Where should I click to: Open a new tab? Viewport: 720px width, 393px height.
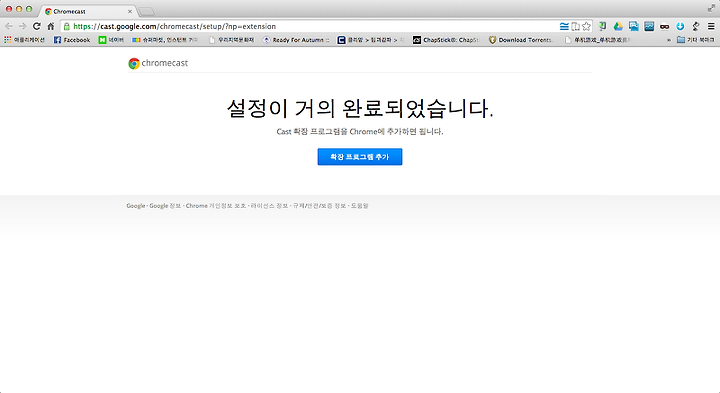tap(146, 11)
